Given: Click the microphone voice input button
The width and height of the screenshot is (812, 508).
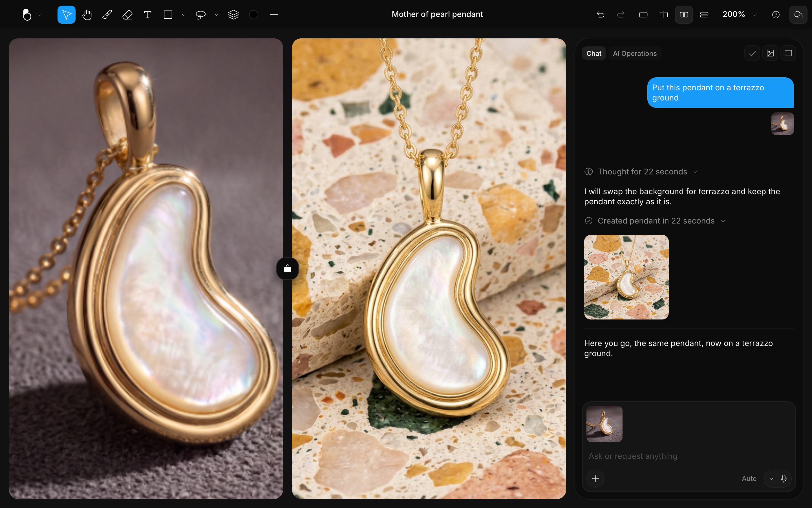Looking at the screenshot, I should (x=784, y=478).
